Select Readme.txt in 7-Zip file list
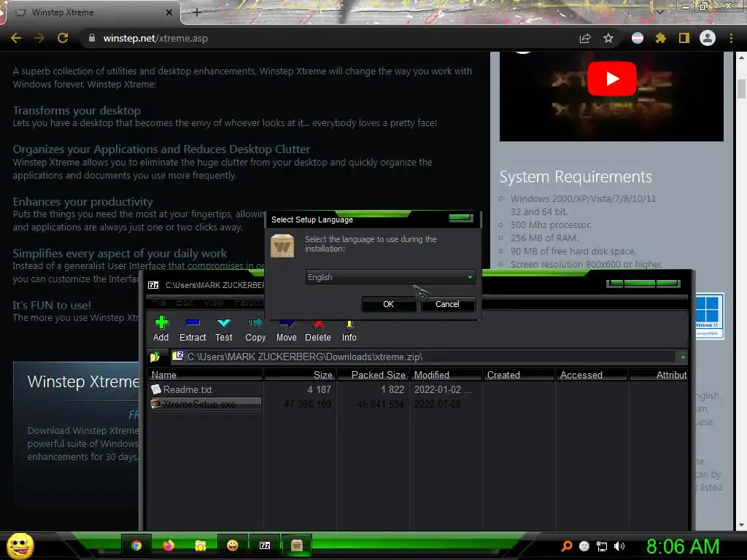747x560 pixels. coord(187,389)
